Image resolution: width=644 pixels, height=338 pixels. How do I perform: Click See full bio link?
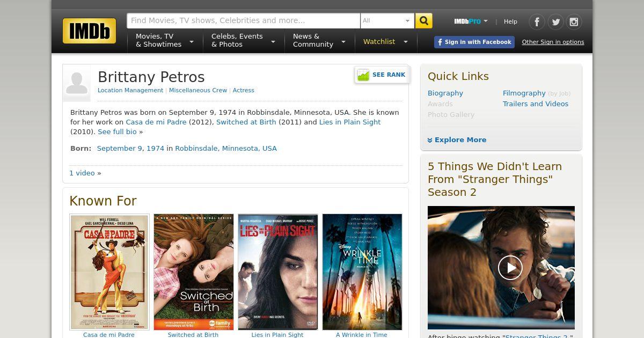point(118,131)
